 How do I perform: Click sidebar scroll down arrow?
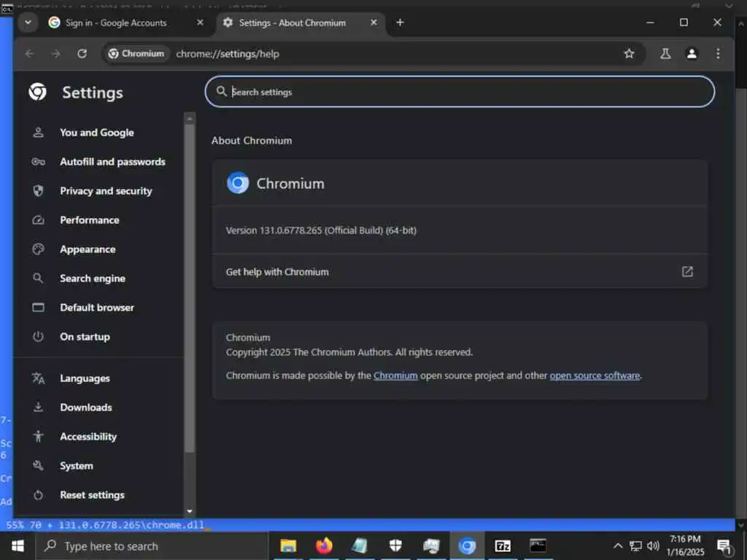pos(190,511)
